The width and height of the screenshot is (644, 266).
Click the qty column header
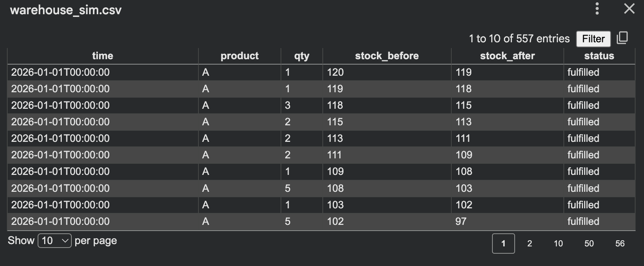pos(302,56)
